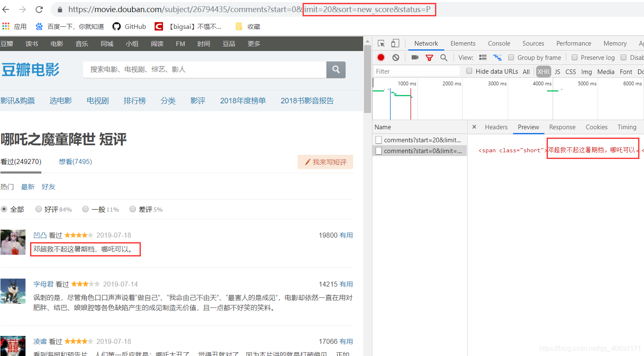Click the 我来写短评 button
Screen dimensions: 644x356
point(325,162)
